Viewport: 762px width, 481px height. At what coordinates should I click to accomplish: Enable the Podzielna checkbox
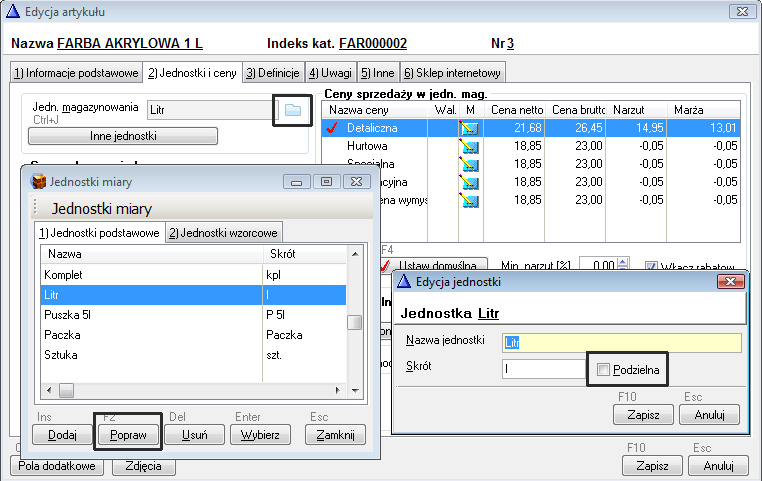pos(603,371)
